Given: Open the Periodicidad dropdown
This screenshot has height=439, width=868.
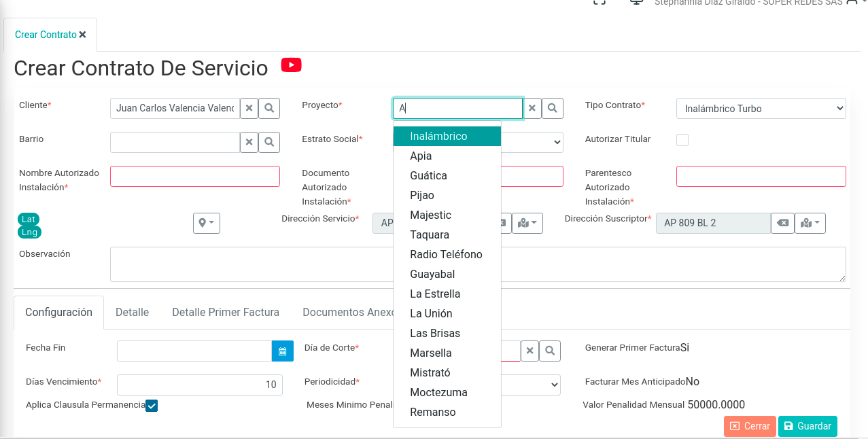Looking at the screenshot, I should pyautogui.click(x=530, y=385).
